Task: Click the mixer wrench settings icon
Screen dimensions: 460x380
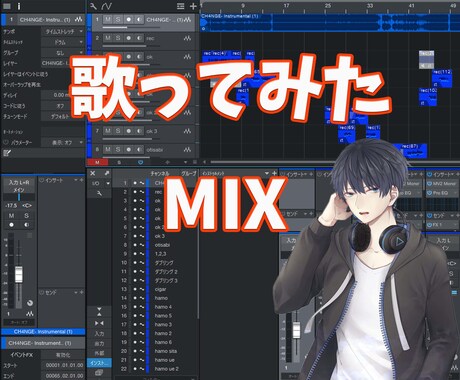Action: pyautogui.click(x=99, y=193)
